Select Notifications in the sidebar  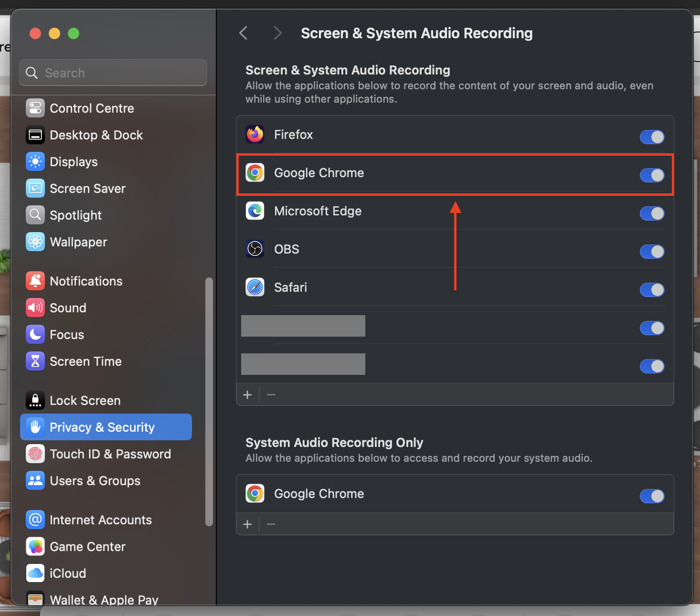pyautogui.click(x=86, y=281)
